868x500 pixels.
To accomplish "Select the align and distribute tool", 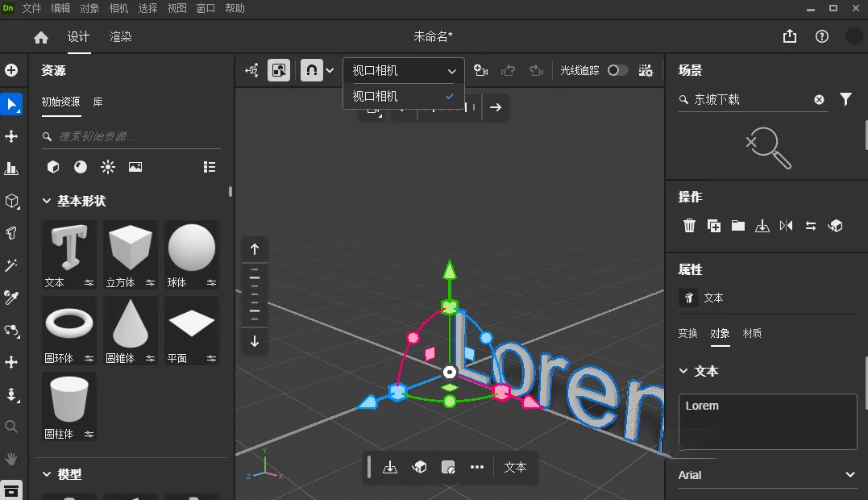I will pos(11,169).
